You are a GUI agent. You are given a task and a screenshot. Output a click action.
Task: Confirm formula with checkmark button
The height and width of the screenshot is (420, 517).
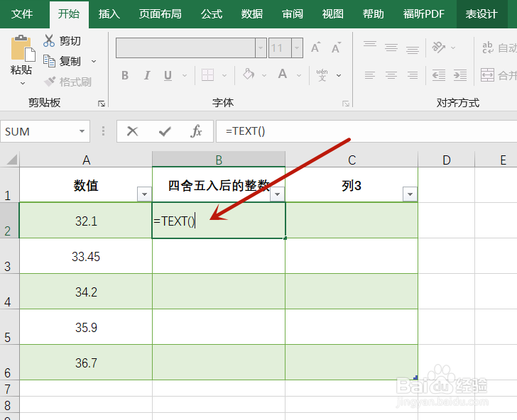click(164, 131)
